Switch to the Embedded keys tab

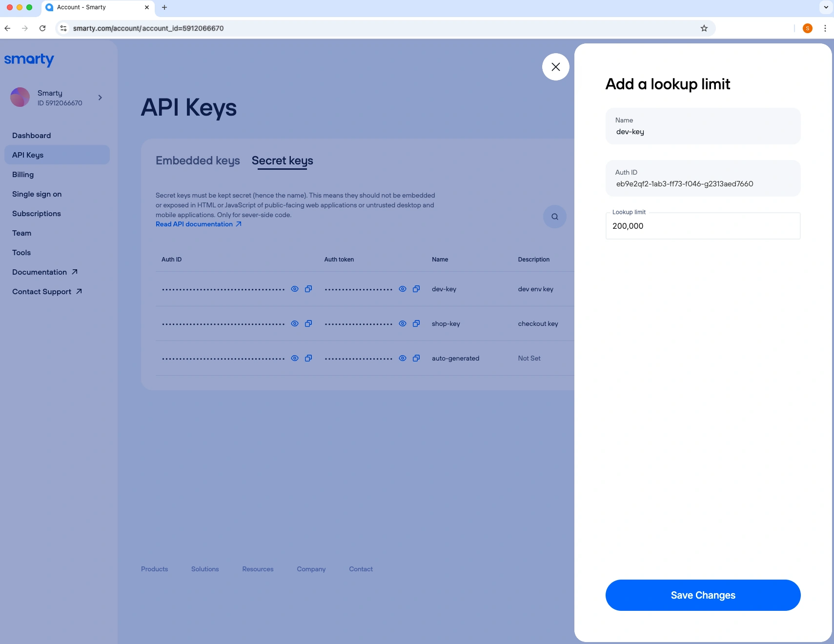click(x=198, y=161)
